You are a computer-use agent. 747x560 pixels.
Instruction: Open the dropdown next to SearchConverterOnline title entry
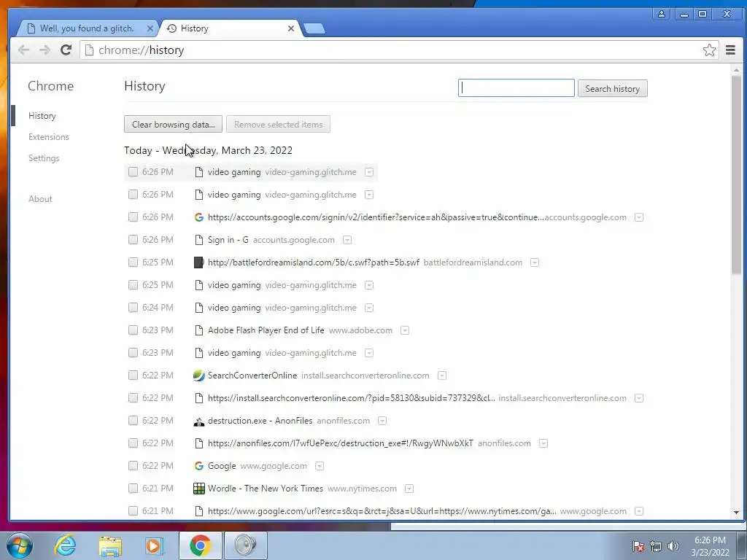442,376
